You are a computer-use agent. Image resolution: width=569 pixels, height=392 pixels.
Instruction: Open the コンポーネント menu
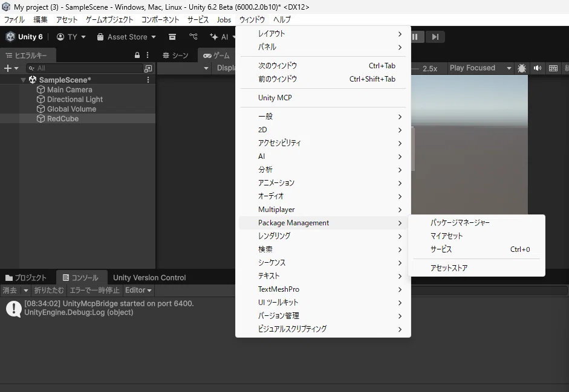pos(160,19)
